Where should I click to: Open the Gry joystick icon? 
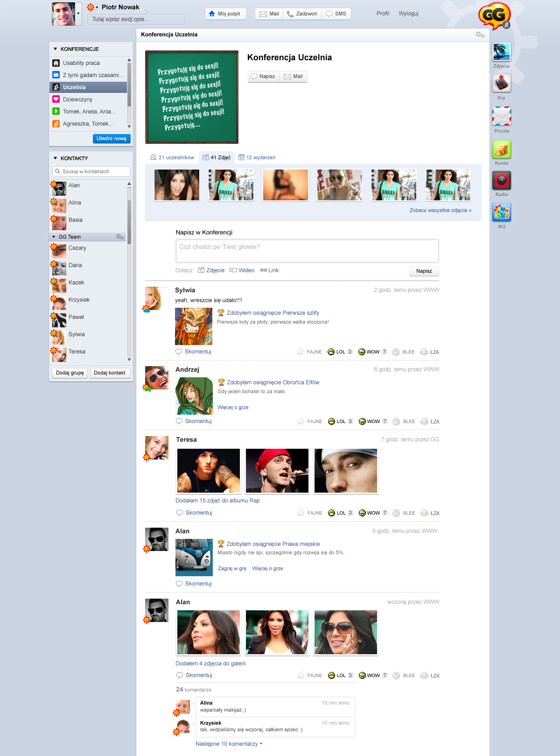tap(502, 84)
